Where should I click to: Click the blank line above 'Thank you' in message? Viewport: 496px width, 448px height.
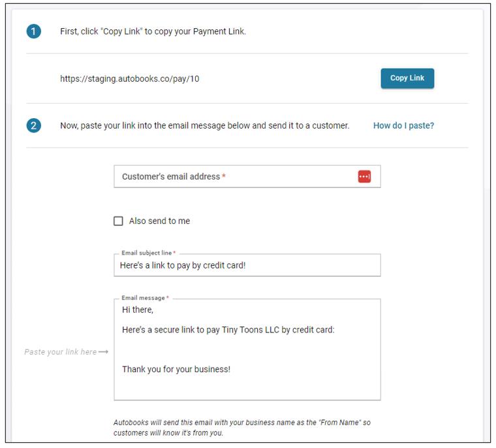(x=247, y=351)
